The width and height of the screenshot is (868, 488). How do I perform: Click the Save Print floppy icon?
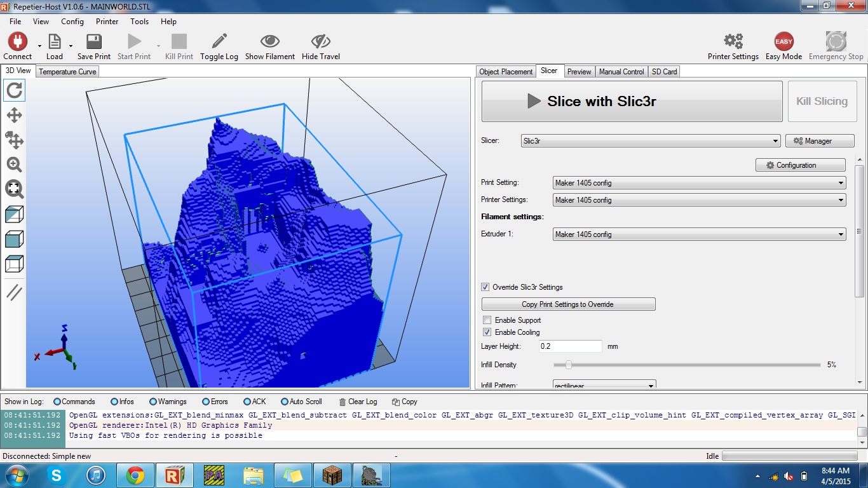pyautogui.click(x=94, y=42)
